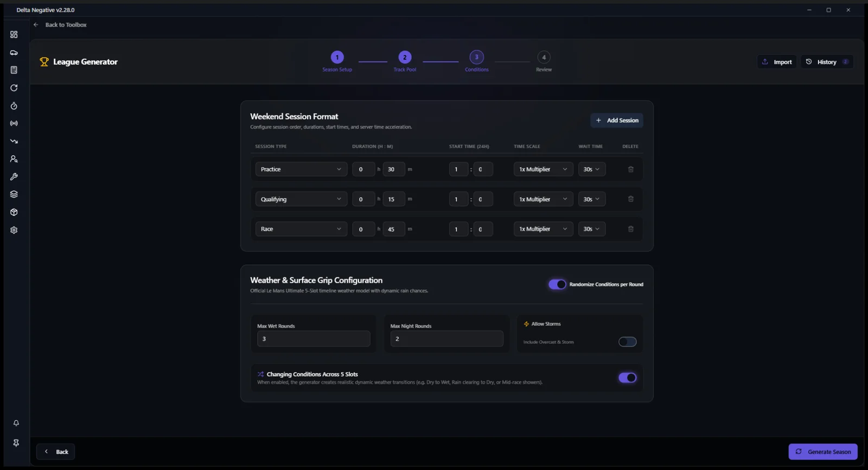The image size is (868, 470).
Task: Click the pin icon in the sidebar
Action: tap(16, 443)
